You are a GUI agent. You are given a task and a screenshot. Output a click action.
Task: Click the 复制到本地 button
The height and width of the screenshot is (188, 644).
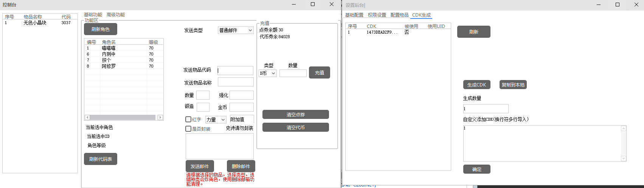click(x=513, y=85)
